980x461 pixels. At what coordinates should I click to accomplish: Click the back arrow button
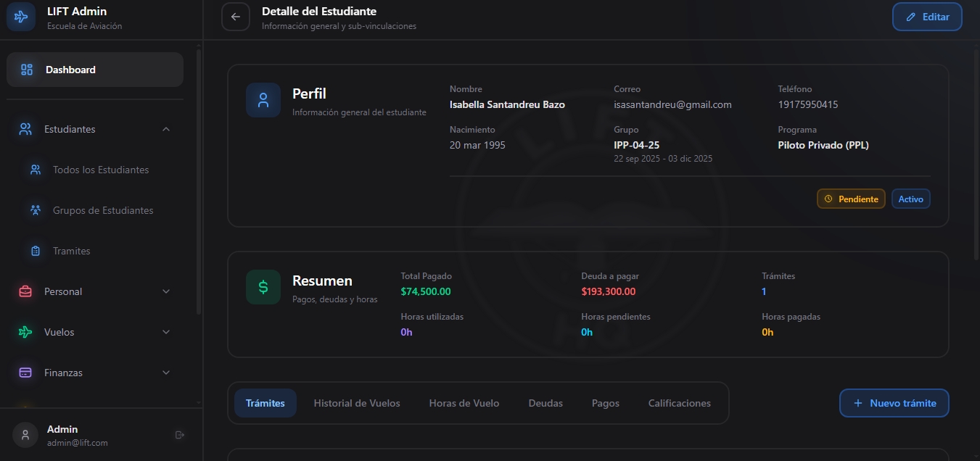236,17
